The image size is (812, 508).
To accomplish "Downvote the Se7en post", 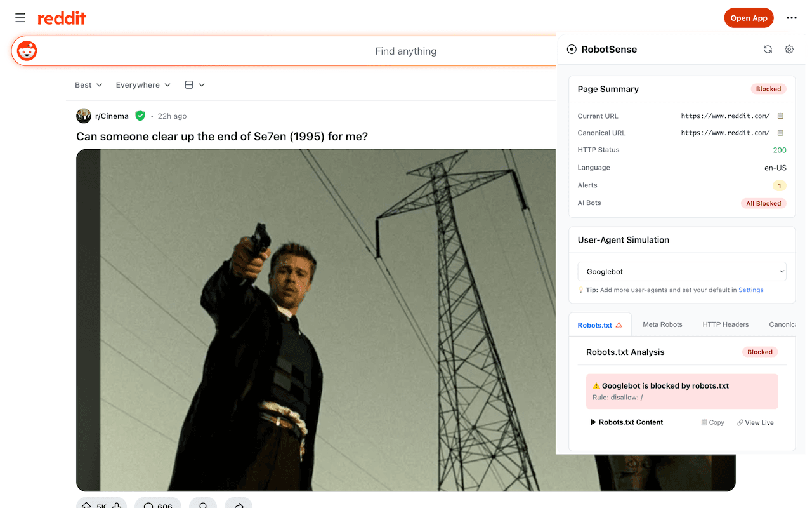I will coord(117,505).
